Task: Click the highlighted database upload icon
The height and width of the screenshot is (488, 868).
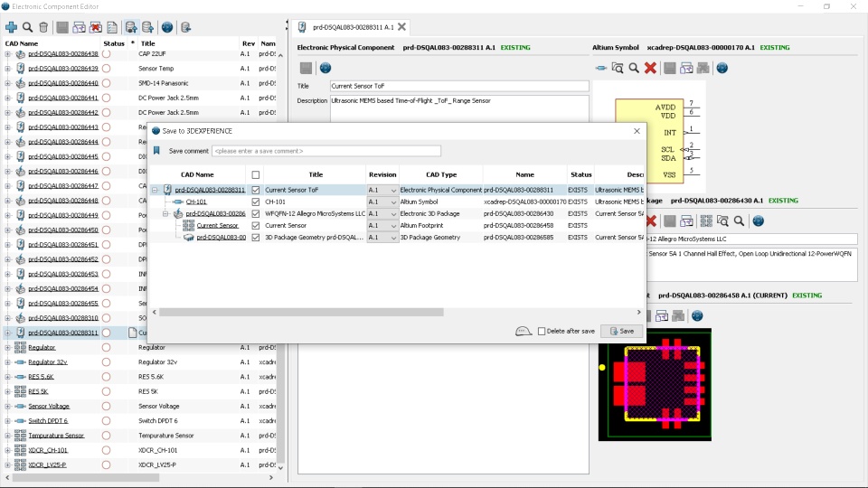Action: (x=131, y=27)
